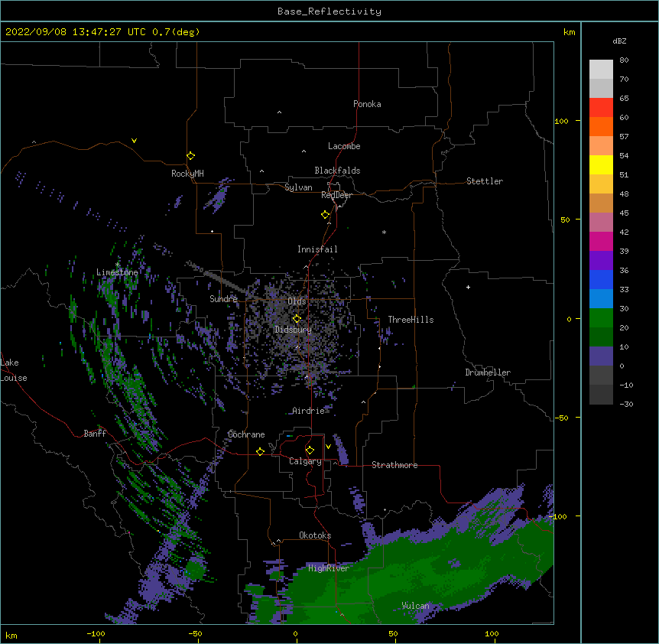This screenshot has height=644, width=659.
Task: Click the Okotoks town label
Action: (x=315, y=535)
